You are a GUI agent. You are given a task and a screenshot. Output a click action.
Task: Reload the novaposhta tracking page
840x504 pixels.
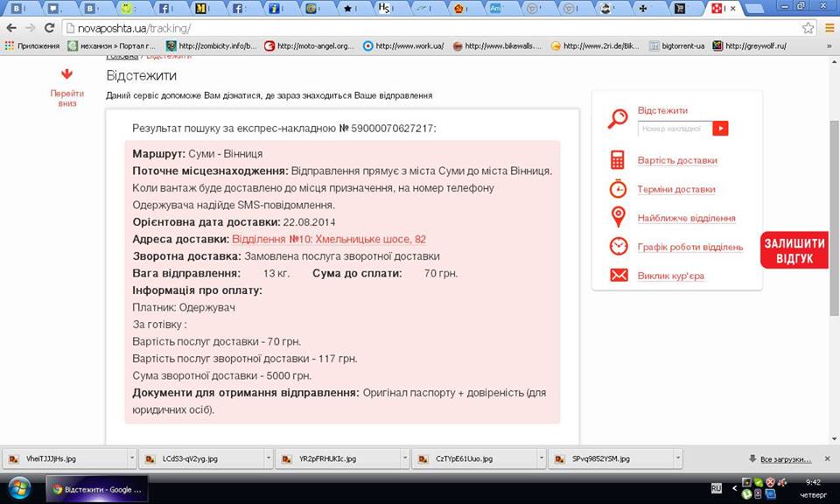(x=49, y=28)
